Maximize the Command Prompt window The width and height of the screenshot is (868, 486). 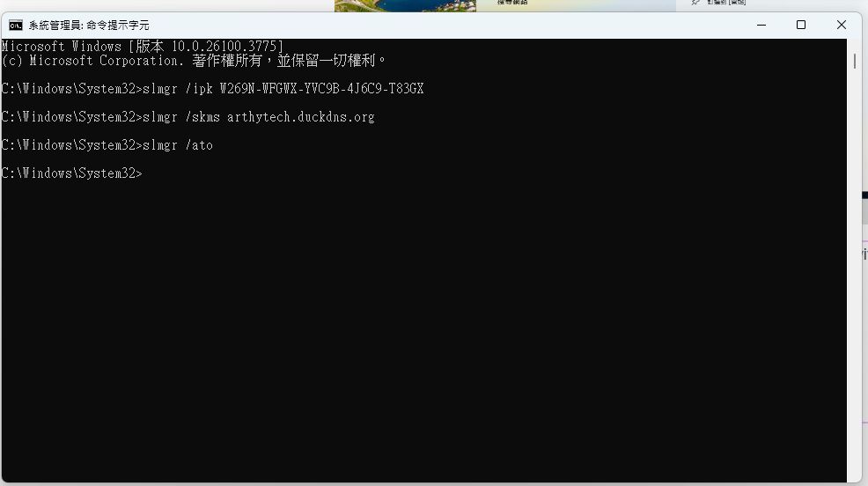click(x=800, y=25)
